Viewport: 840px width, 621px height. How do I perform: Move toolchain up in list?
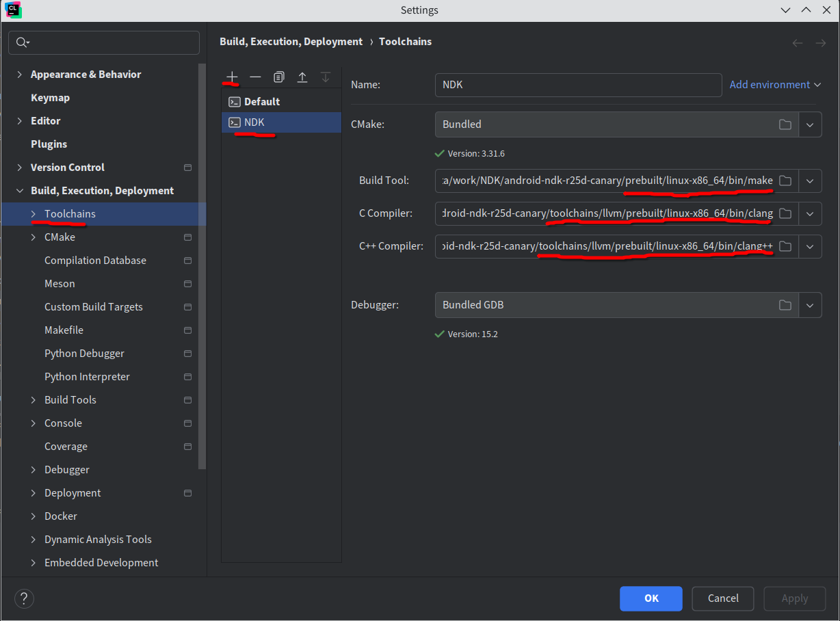pyautogui.click(x=302, y=77)
